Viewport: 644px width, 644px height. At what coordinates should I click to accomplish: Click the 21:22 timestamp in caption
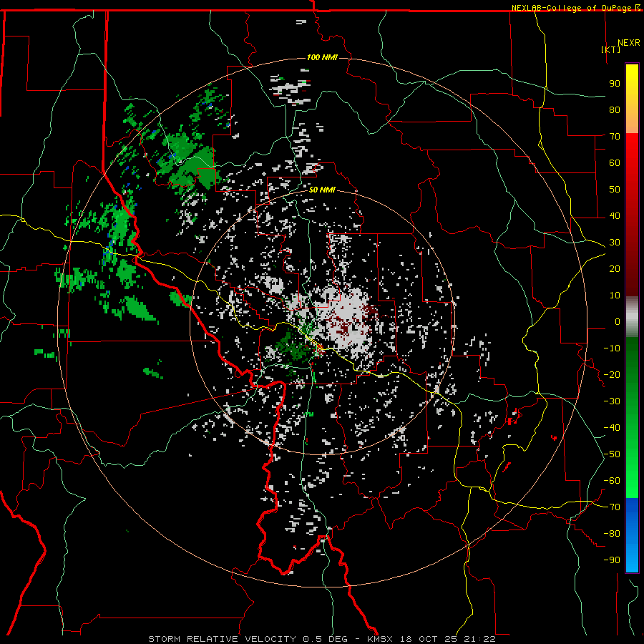[479, 639]
